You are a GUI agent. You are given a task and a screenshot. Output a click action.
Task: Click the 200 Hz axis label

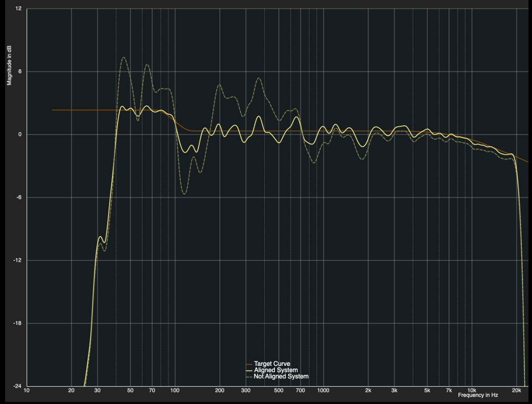pyautogui.click(x=219, y=391)
